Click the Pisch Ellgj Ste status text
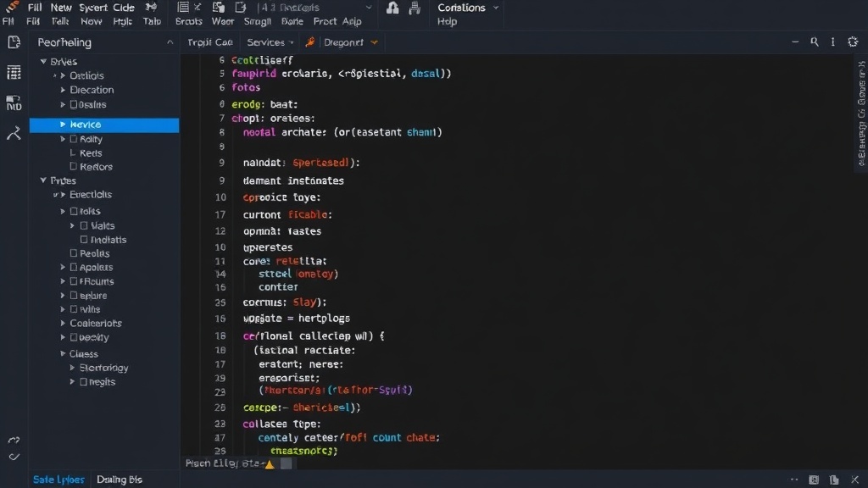 225,463
